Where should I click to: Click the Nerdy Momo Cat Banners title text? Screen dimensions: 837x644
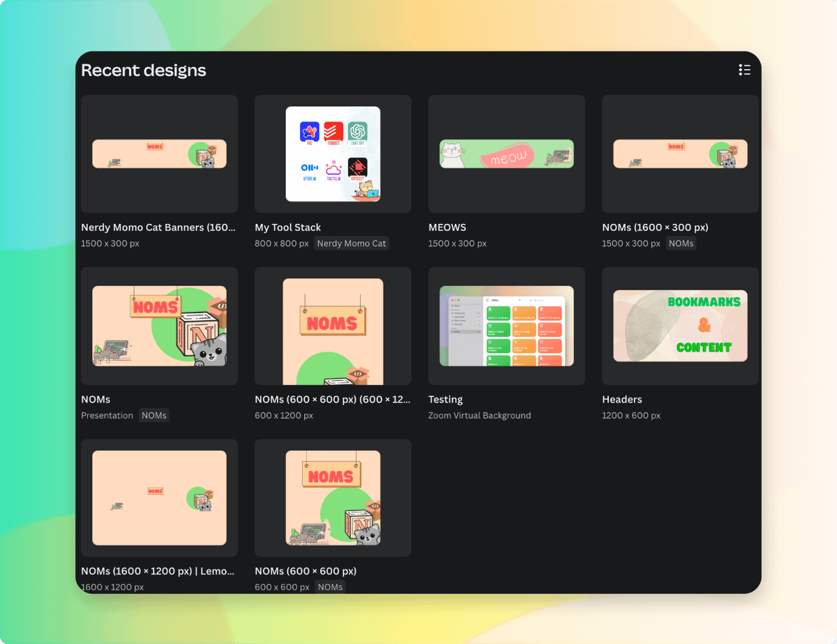coord(158,227)
